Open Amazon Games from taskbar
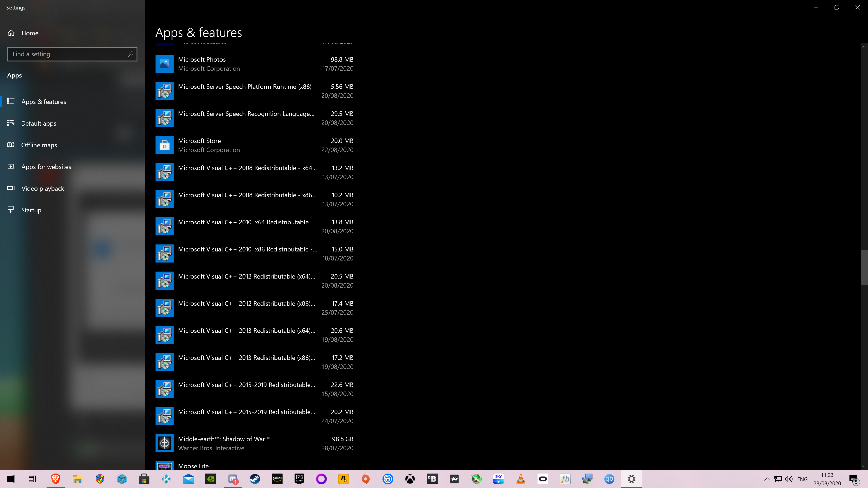 click(x=277, y=479)
